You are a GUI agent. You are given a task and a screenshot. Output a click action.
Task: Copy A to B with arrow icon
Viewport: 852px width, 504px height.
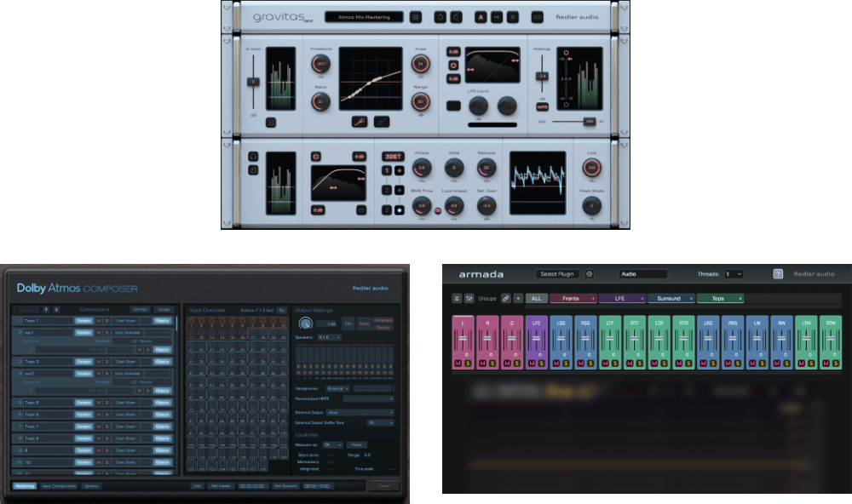coord(497,17)
